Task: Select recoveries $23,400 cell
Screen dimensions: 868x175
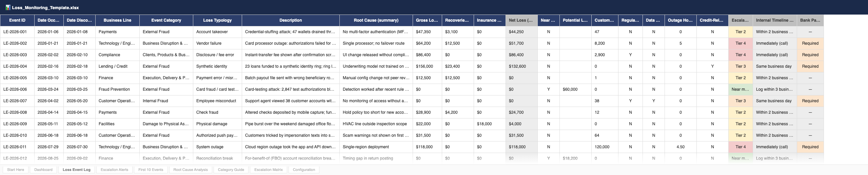Action: click(x=458, y=66)
